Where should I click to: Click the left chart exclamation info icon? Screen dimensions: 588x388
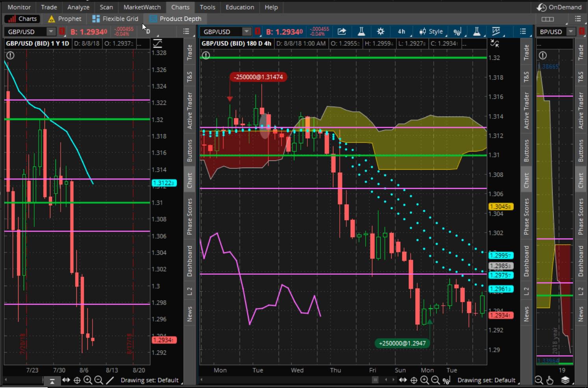point(10,55)
